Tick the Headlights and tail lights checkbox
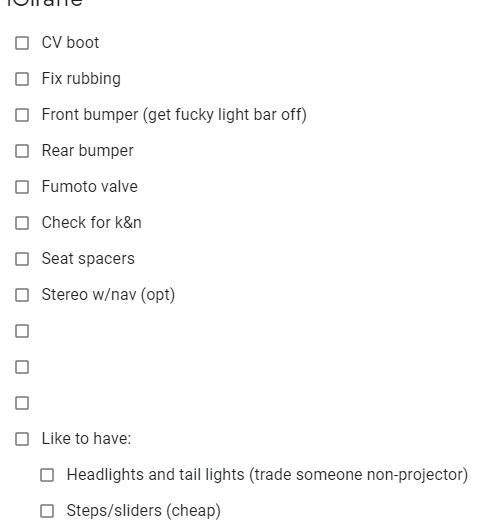This screenshot has width=483, height=530. pos(47,475)
